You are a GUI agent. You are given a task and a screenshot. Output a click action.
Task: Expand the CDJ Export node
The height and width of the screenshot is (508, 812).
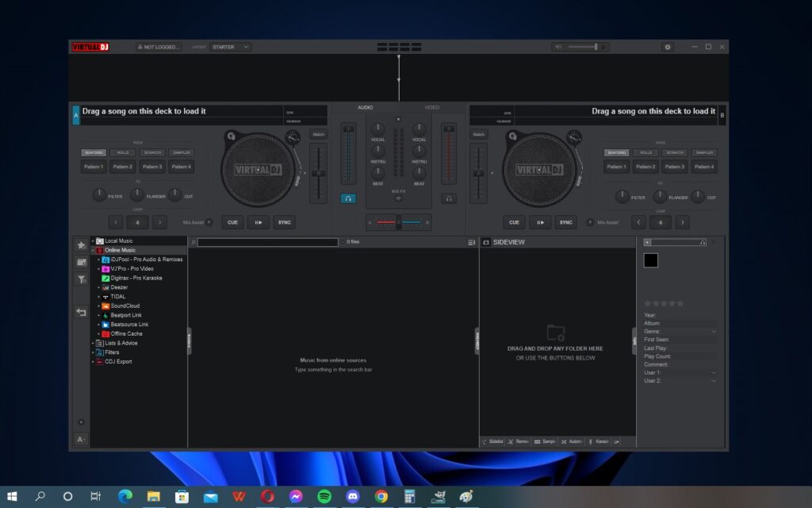93,362
